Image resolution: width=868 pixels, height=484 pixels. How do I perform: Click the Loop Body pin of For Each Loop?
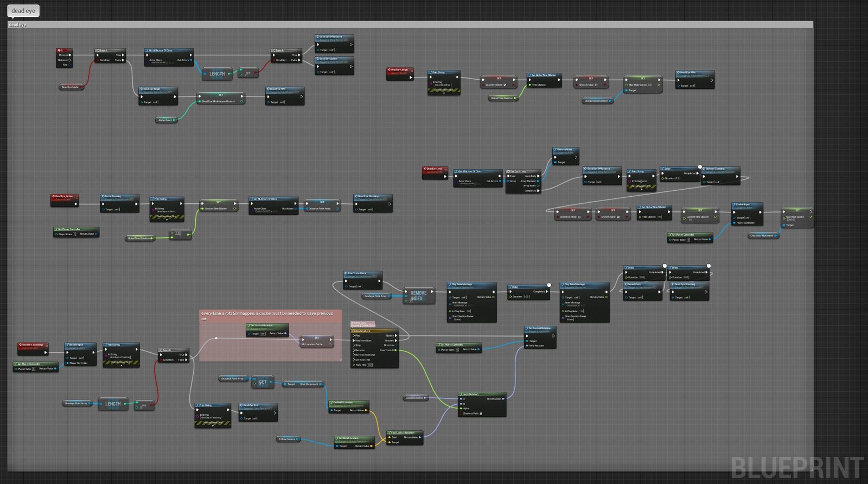[x=538, y=176]
